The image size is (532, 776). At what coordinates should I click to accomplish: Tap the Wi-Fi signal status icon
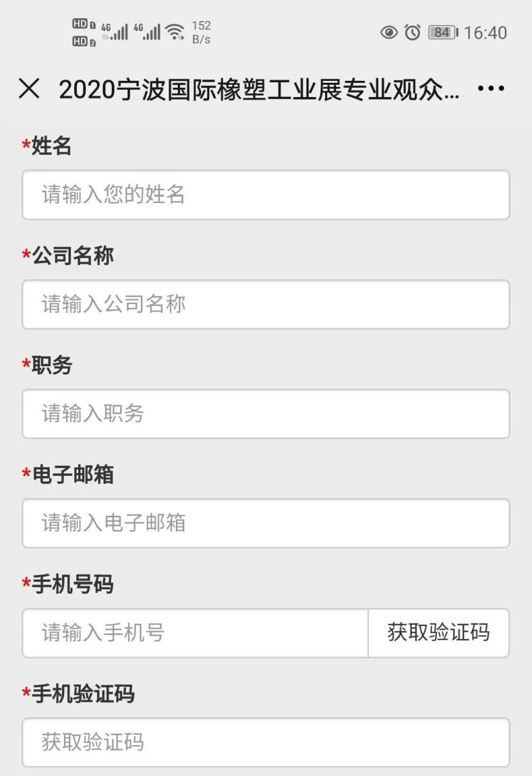[x=174, y=31]
